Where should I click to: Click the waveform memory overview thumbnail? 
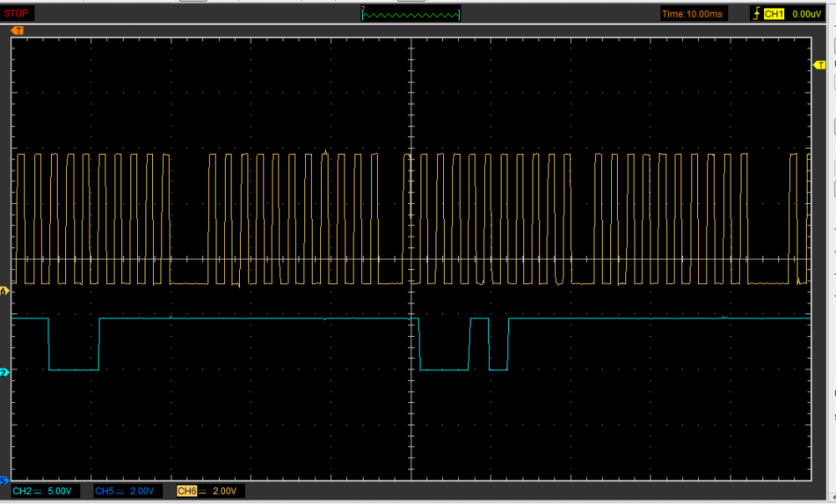point(410,13)
